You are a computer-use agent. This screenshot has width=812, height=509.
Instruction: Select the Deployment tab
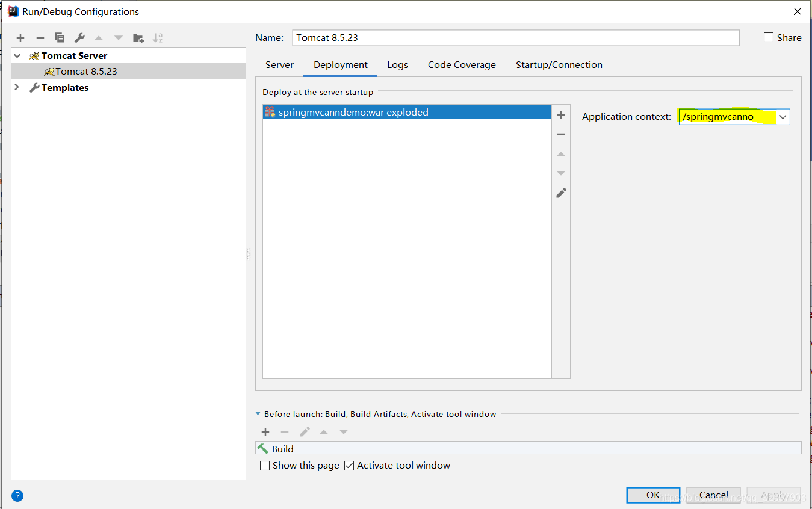[x=341, y=65]
